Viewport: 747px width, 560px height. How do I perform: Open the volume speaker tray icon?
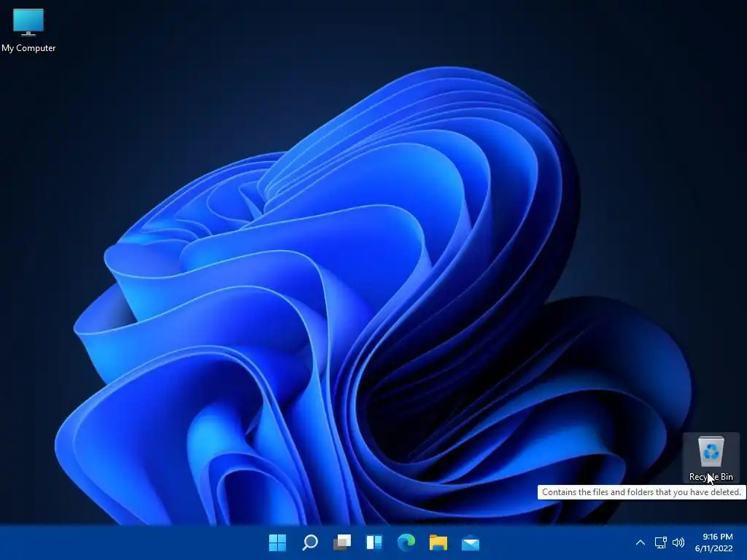click(678, 542)
